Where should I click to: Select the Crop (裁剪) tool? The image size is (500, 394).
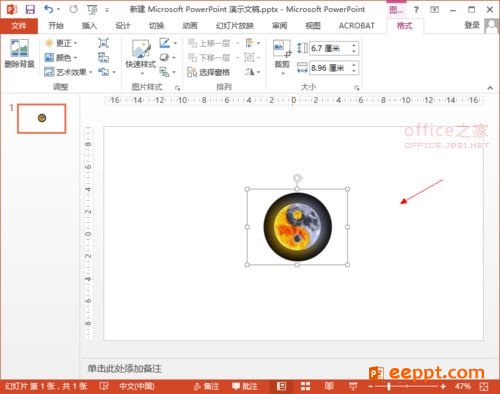pos(282,57)
